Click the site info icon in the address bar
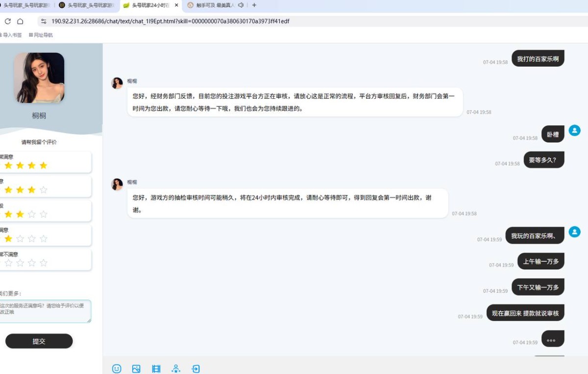 [44, 21]
